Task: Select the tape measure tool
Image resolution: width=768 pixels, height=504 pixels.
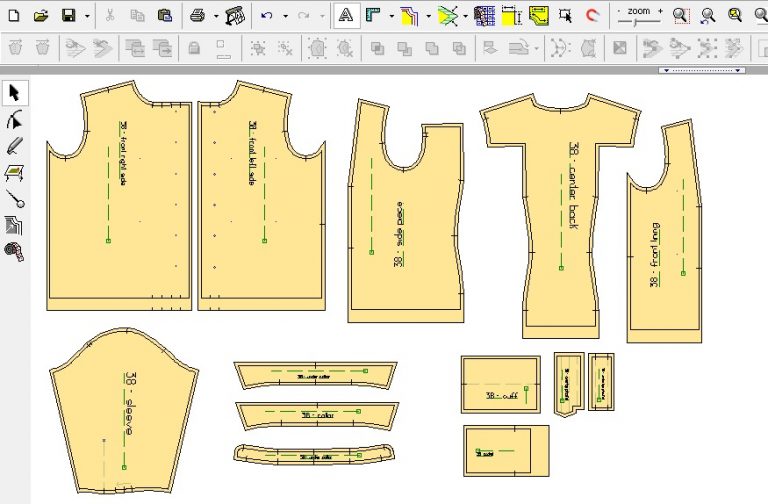Action: (14, 251)
